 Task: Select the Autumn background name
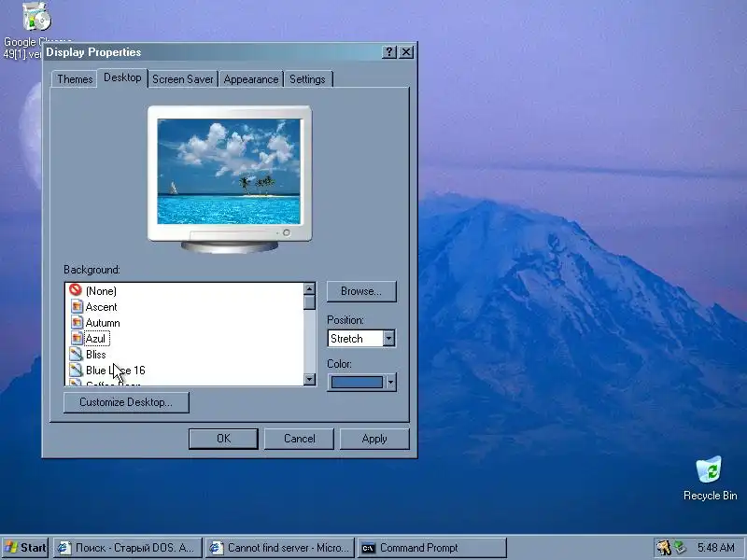tap(103, 323)
